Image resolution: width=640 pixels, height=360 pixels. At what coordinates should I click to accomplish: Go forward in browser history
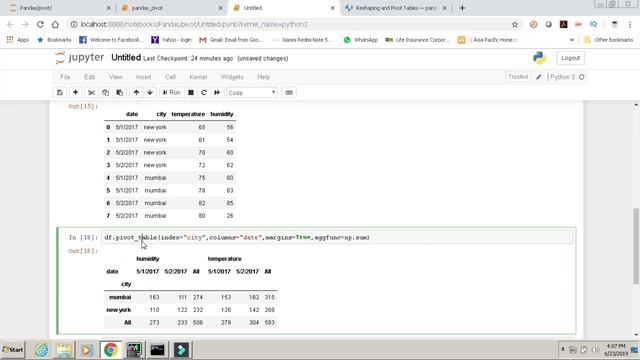25,24
